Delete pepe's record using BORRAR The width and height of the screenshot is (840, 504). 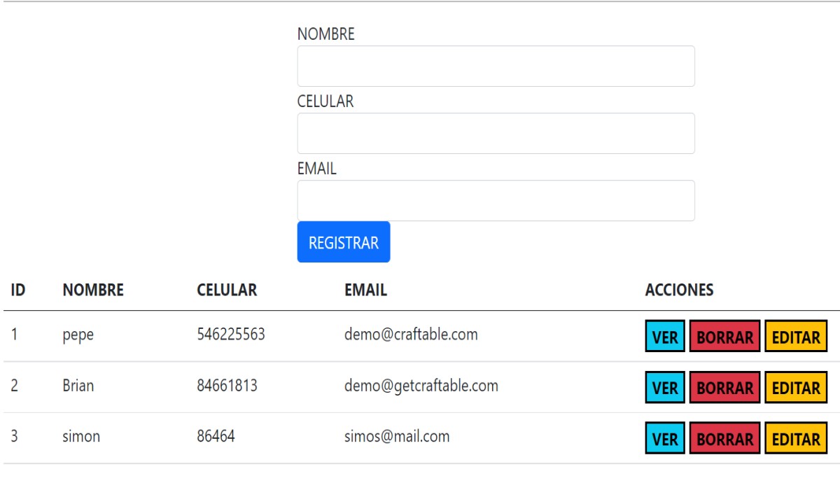pos(724,337)
